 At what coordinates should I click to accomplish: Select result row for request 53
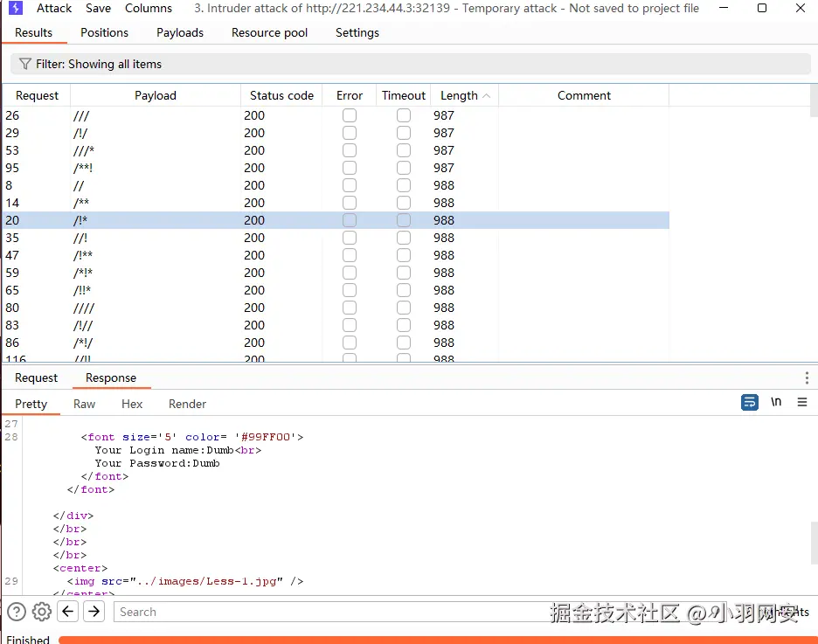pos(336,150)
